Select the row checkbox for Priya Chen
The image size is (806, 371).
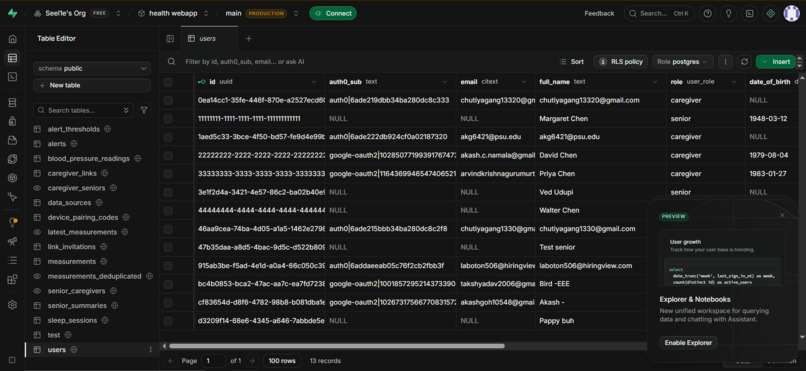168,174
